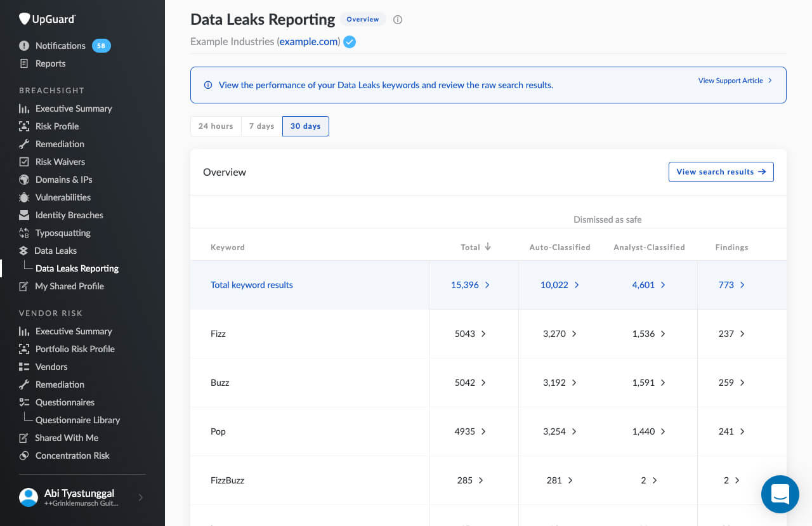Click the Pop keyword row label

point(218,431)
